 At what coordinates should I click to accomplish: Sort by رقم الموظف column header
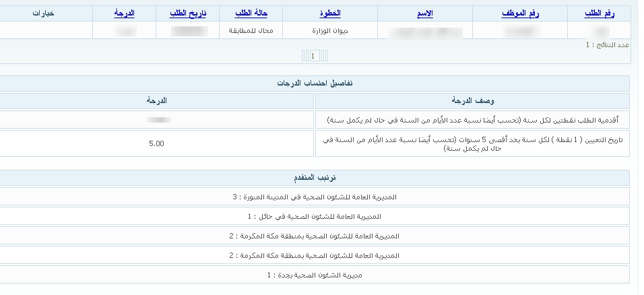point(520,13)
